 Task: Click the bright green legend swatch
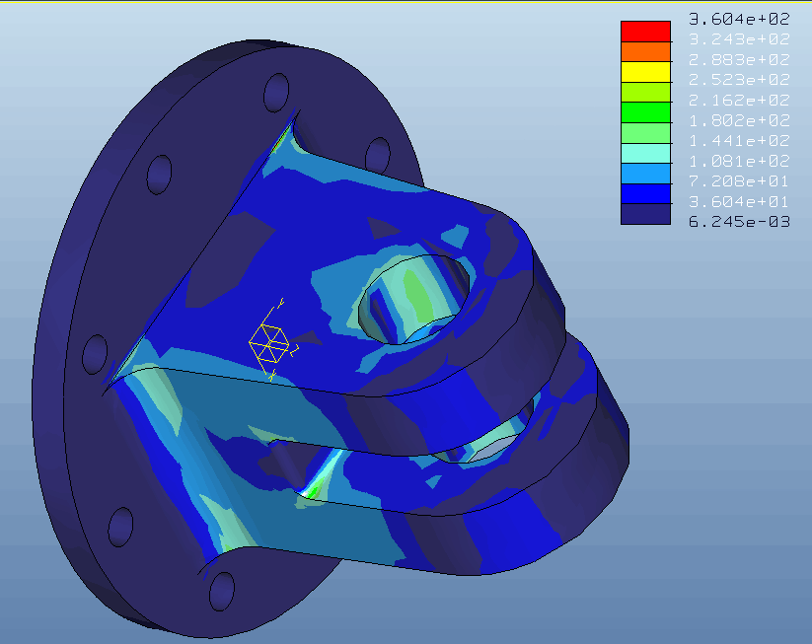646,112
